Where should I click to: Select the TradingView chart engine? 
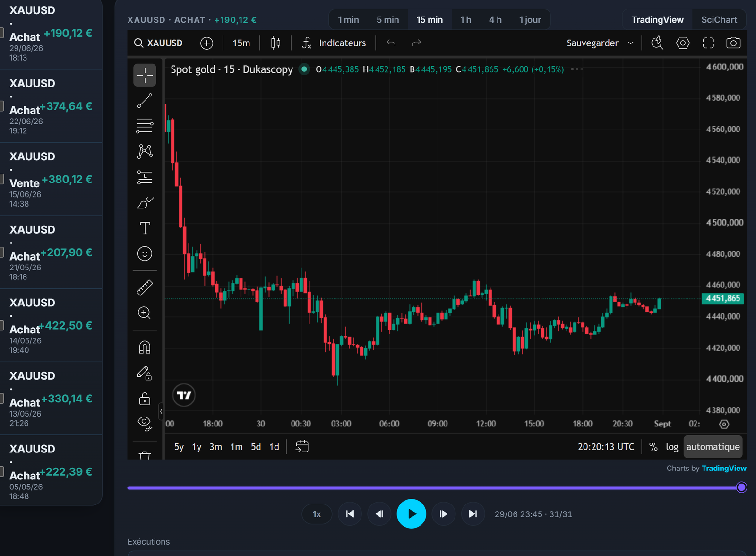(x=657, y=20)
